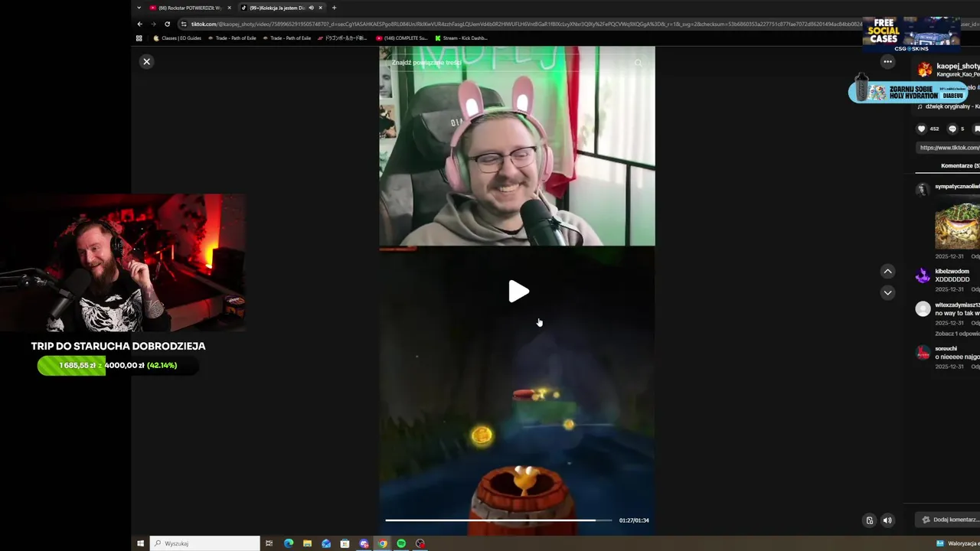Open the sympatycznaoliwka commenter's avatar
This screenshot has height=551, width=980.
click(923, 189)
